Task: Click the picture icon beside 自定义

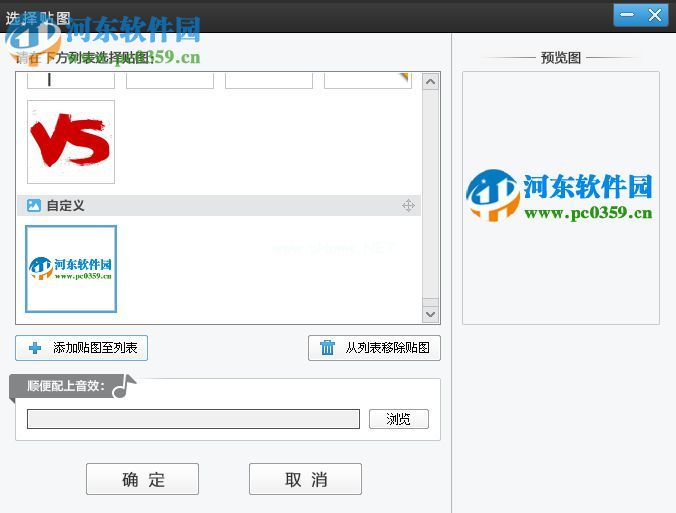Action: point(34,205)
